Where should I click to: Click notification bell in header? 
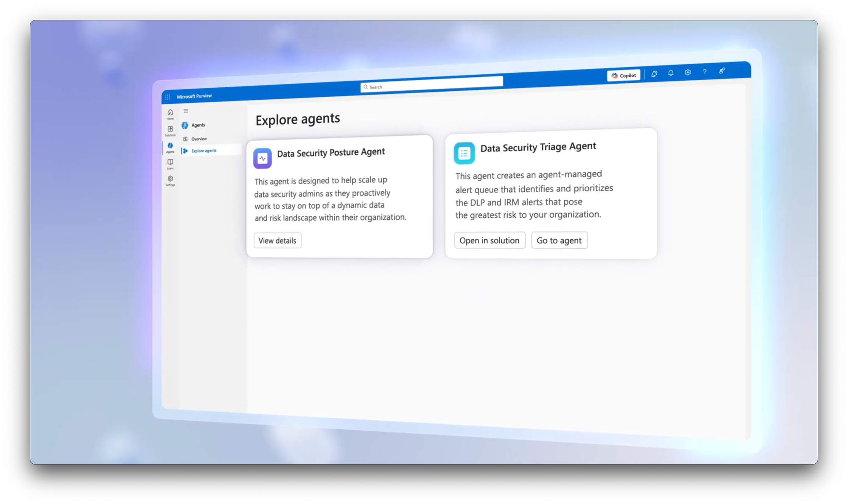(x=671, y=73)
